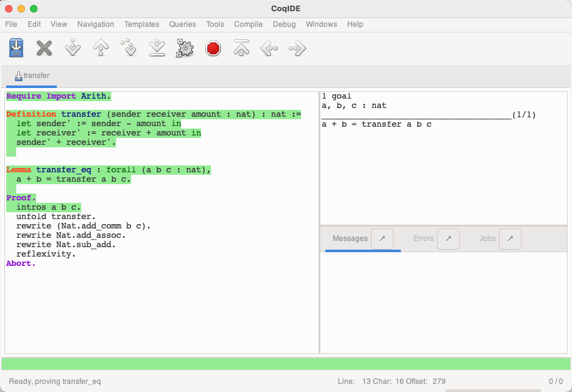Click the "(1/1)" goal counter
The height and width of the screenshot is (392, 572).
pyautogui.click(x=524, y=115)
